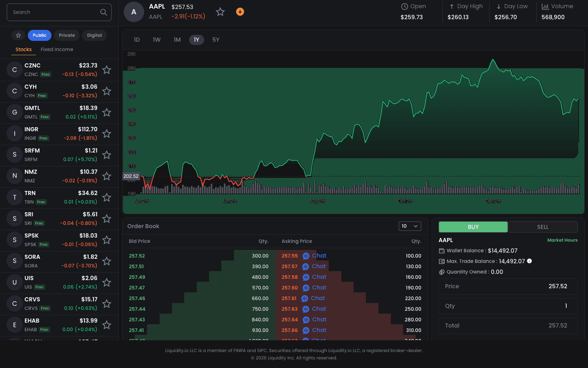Screen dimensions: 588x368
Task: Click the BUY button
Action: [x=473, y=227]
